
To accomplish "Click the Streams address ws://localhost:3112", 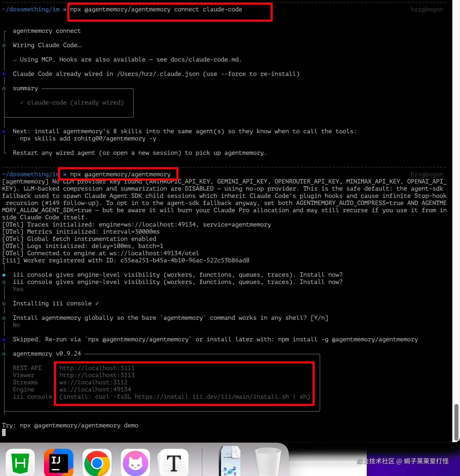I will click(x=93, y=382).
